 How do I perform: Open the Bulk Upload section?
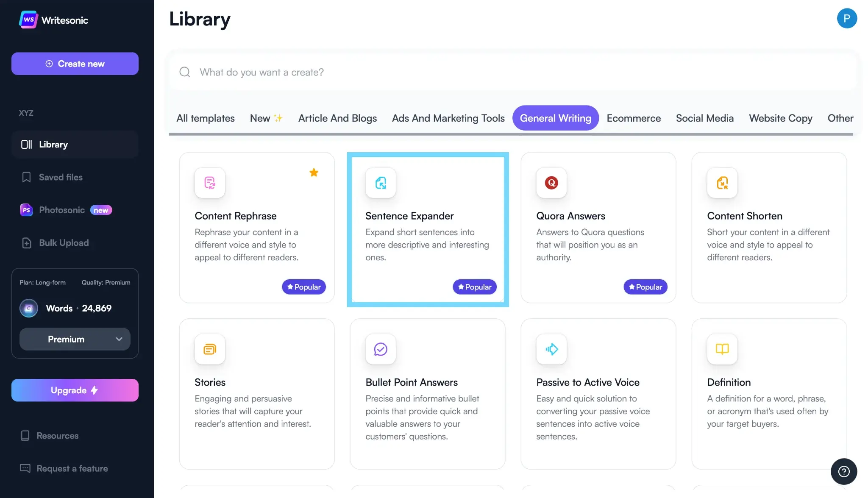(64, 242)
